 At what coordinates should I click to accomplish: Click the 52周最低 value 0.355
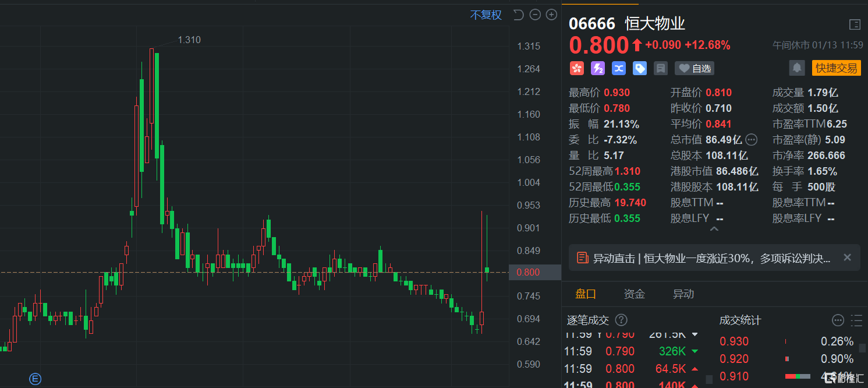(628, 187)
